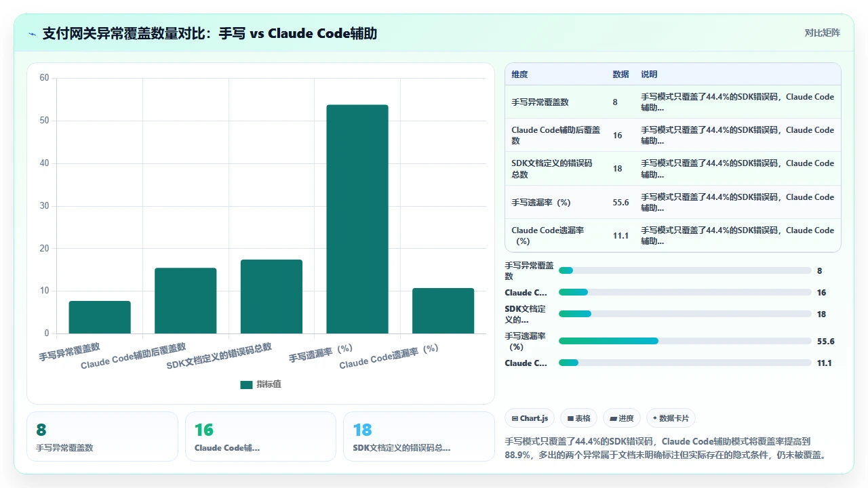The width and height of the screenshot is (868, 488).
Task: Click the 表格 chip icon
Action: click(571, 418)
